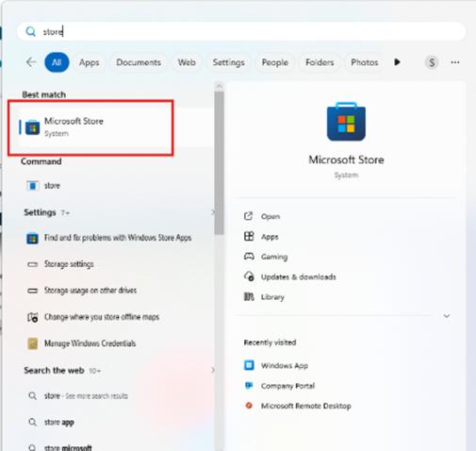
Task: Click the scrollbar up arrow in results list
Action: click(220, 86)
